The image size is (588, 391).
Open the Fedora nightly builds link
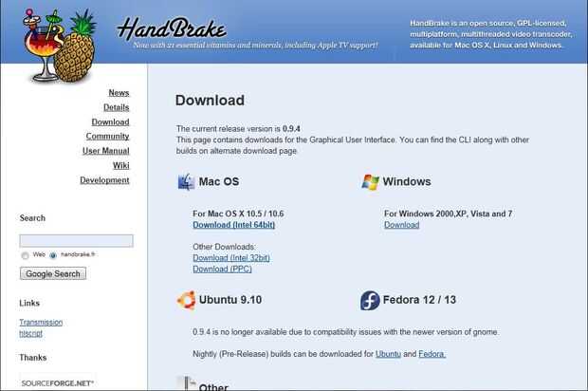click(x=432, y=354)
